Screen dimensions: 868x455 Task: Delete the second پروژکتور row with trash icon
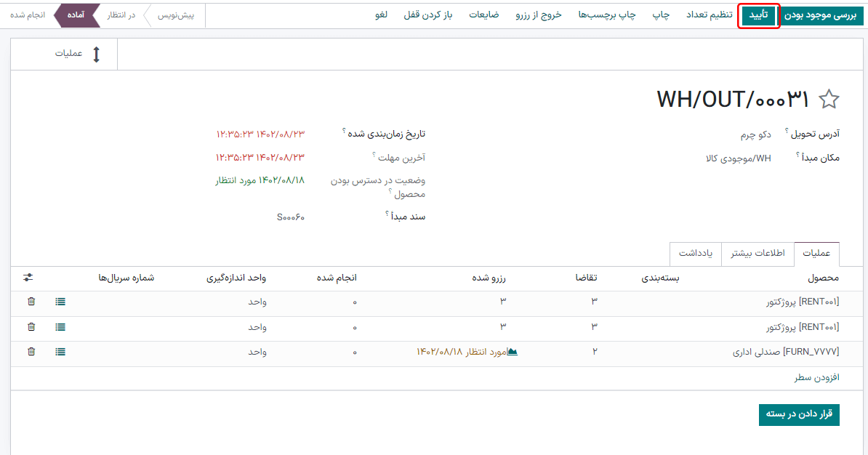point(31,326)
